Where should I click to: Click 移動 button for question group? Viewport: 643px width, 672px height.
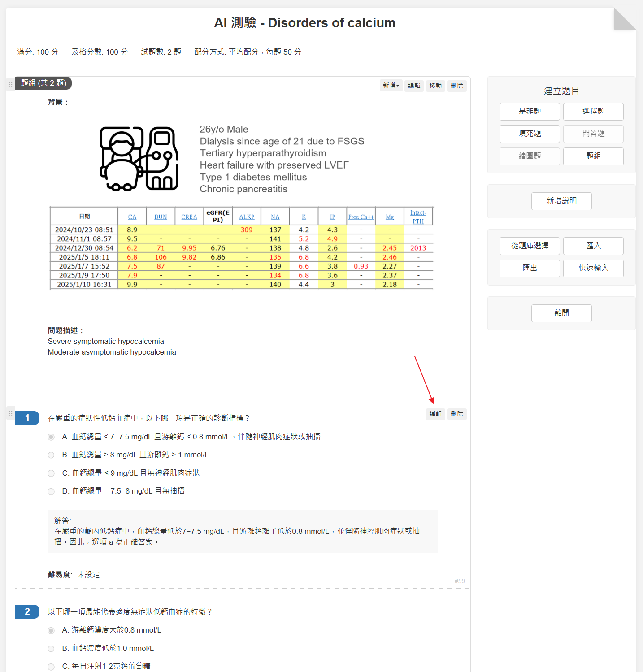[x=435, y=86]
